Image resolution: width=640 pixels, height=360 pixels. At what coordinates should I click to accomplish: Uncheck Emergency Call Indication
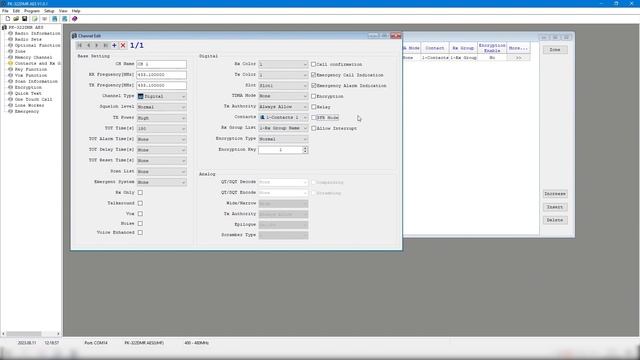coord(313,75)
